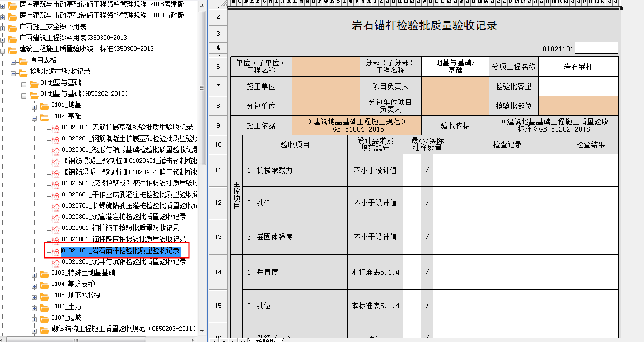Expand the 0106_土方 folder node

pos(35,307)
